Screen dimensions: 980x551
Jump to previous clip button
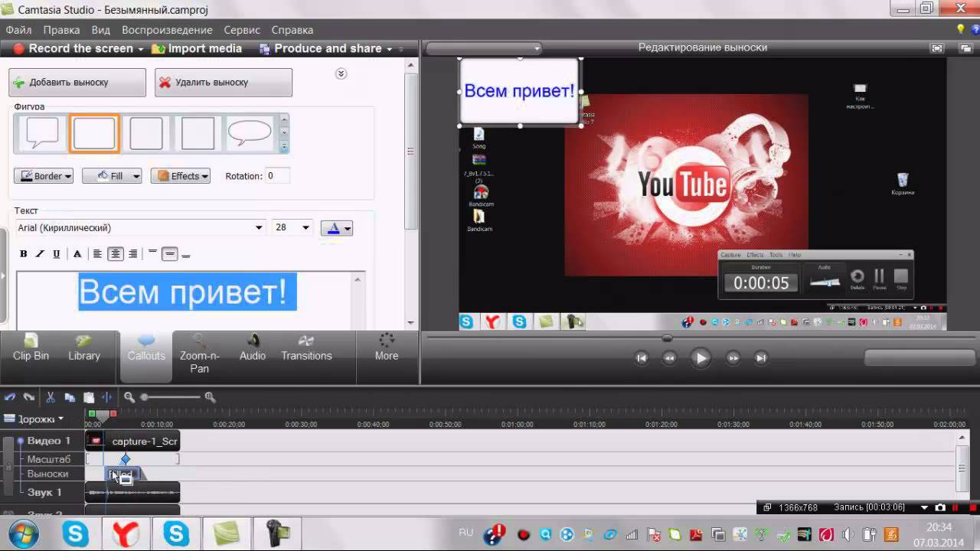pos(642,357)
